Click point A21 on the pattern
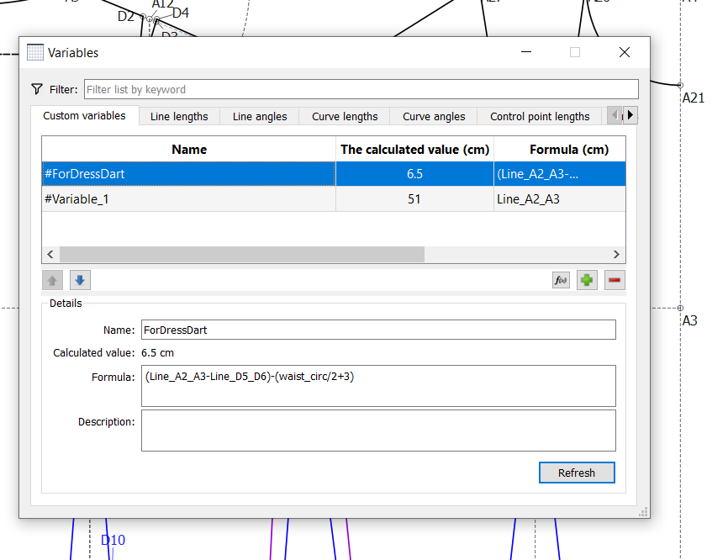728x560 pixels. tap(680, 85)
